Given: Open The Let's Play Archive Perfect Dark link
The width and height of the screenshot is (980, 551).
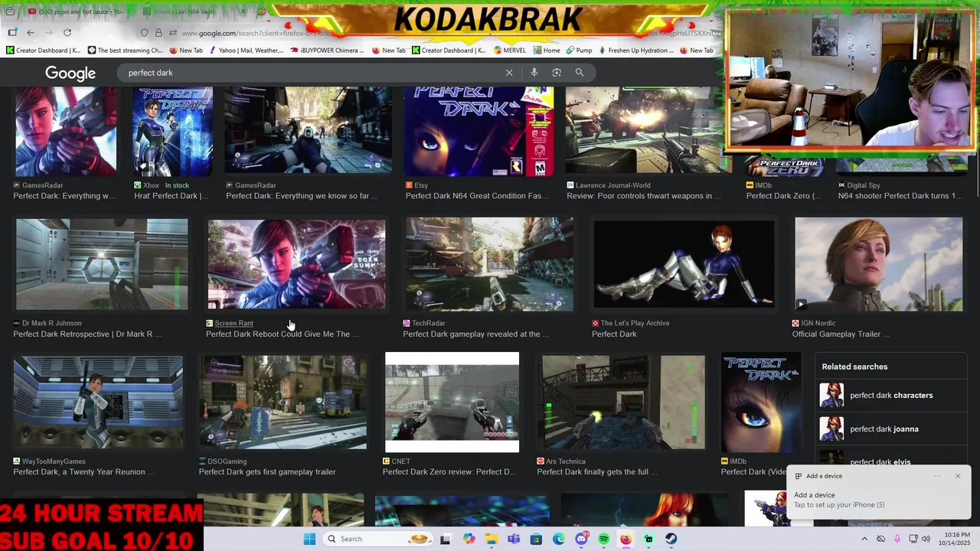Looking at the screenshot, I should click(x=614, y=334).
